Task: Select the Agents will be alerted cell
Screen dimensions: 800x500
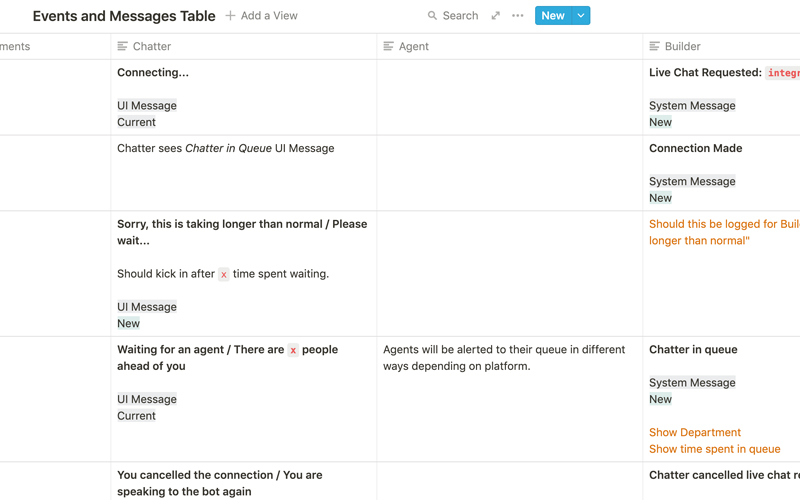Action: click(x=510, y=399)
